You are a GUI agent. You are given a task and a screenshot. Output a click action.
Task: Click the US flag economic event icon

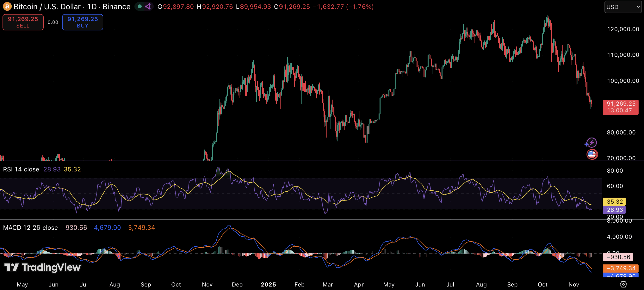(x=592, y=154)
